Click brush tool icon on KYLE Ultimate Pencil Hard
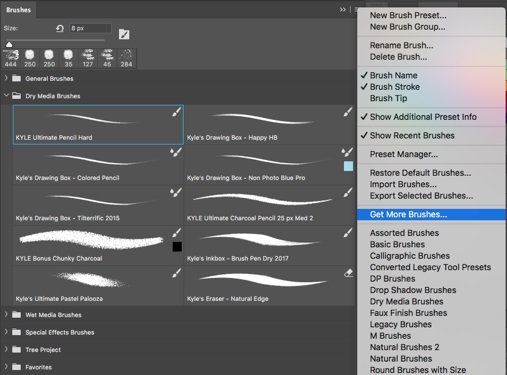This screenshot has width=507, height=375. click(x=177, y=112)
